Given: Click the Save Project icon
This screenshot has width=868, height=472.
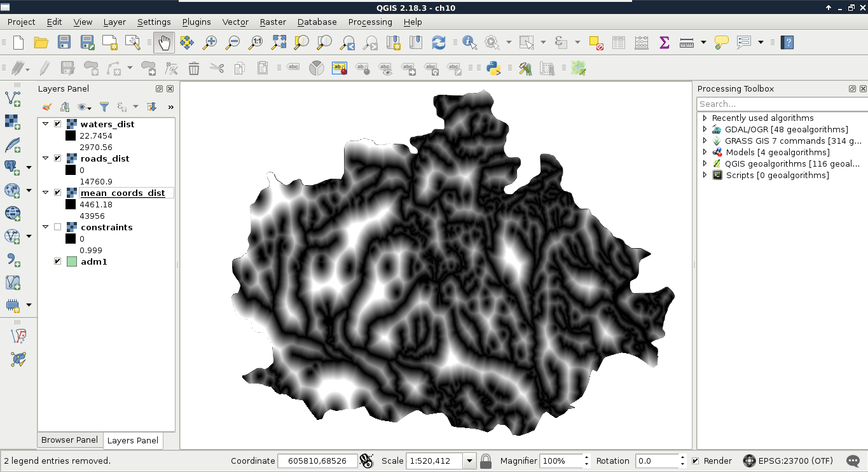Looking at the screenshot, I should [x=64, y=43].
